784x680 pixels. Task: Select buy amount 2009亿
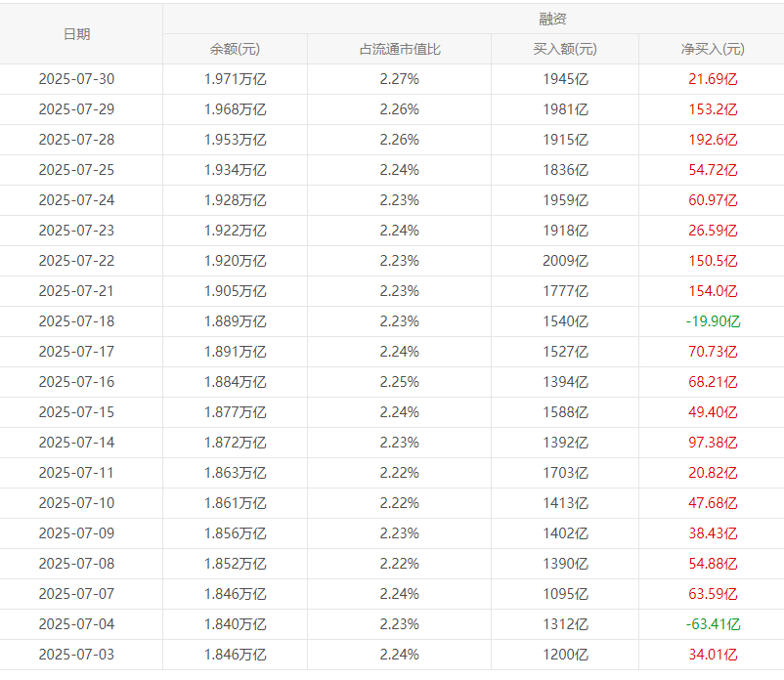565,261
